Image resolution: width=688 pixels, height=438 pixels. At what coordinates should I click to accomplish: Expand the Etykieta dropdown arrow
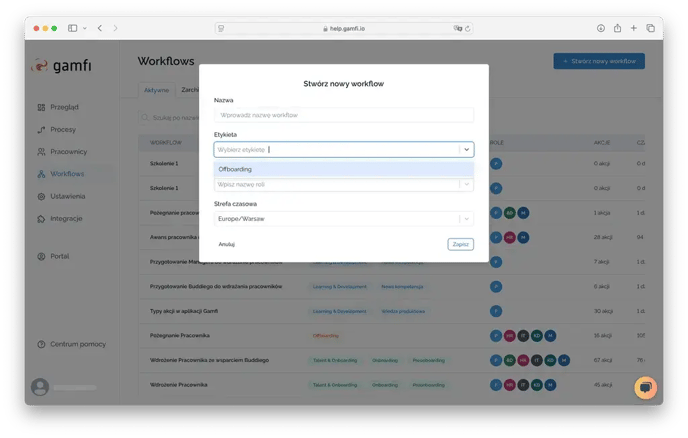[466, 149]
